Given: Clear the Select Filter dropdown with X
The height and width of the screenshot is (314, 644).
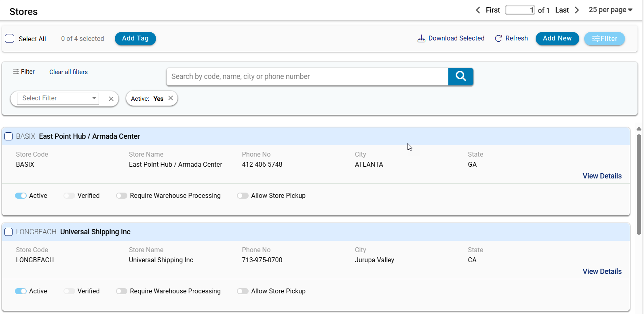Looking at the screenshot, I should (x=111, y=99).
